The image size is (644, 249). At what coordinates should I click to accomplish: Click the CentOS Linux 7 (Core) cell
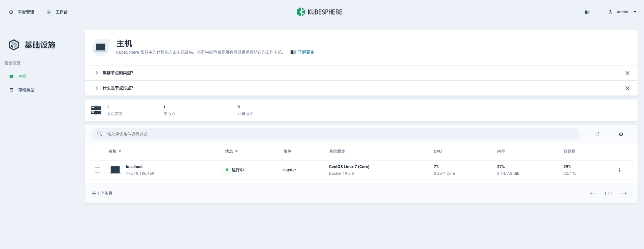(349, 167)
